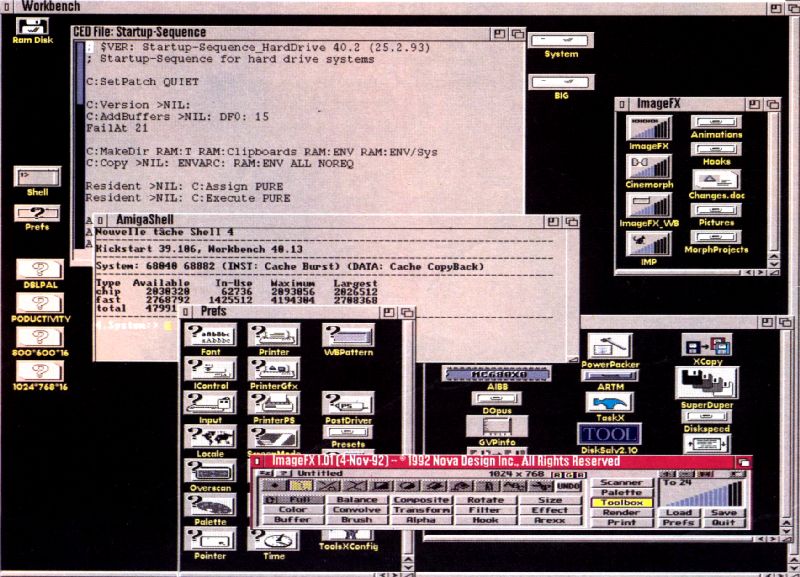Image resolution: width=800 pixels, height=577 pixels.
Task: Launch the DiskSalv2.10 TOOL icon
Action: click(x=609, y=434)
